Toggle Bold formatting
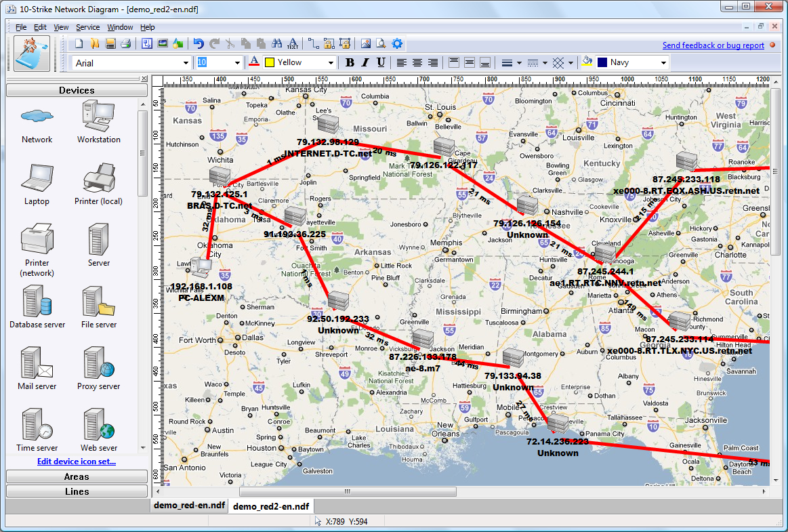 350,62
